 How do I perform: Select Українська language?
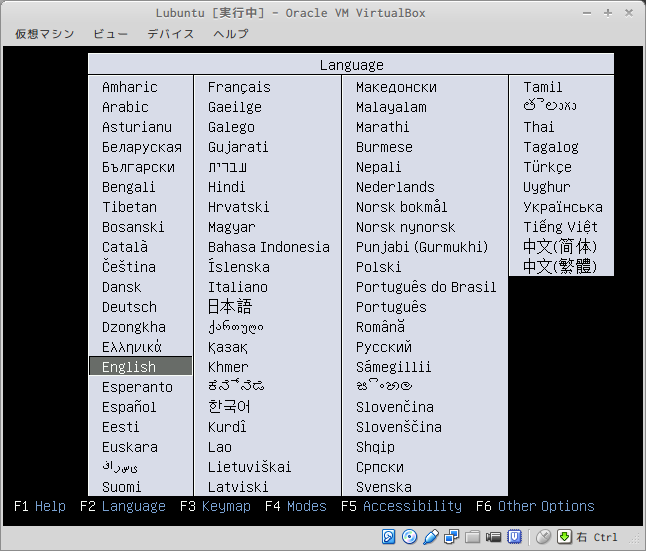click(563, 207)
